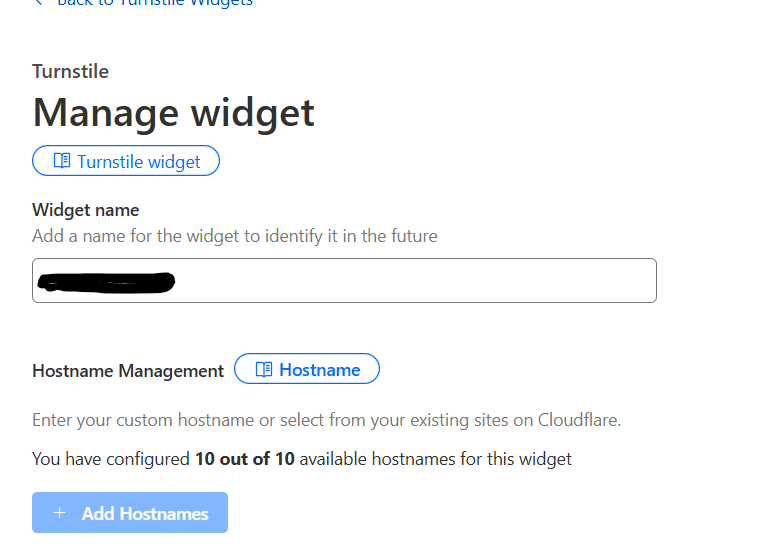The image size is (767, 553).
Task: Click helper text about naming the widget
Action: [234, 236]
